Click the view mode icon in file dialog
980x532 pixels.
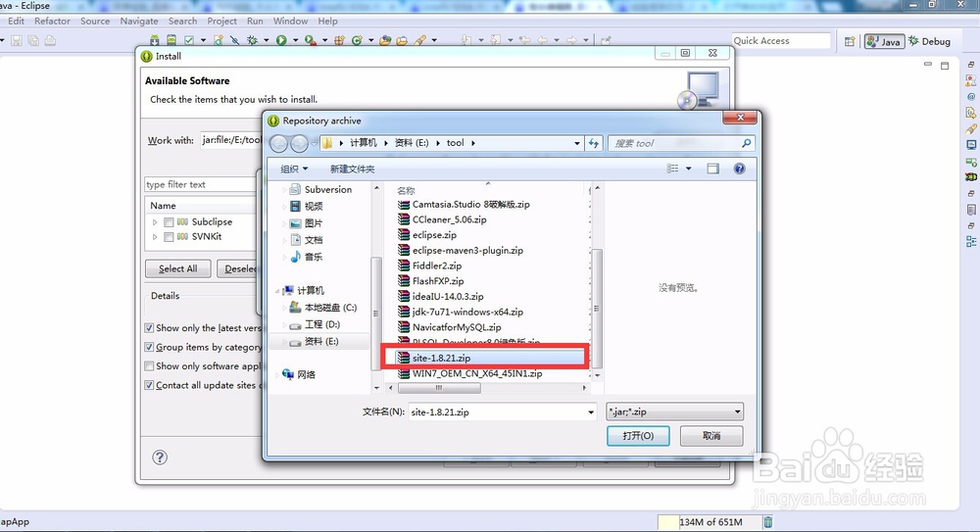[672, 169]
